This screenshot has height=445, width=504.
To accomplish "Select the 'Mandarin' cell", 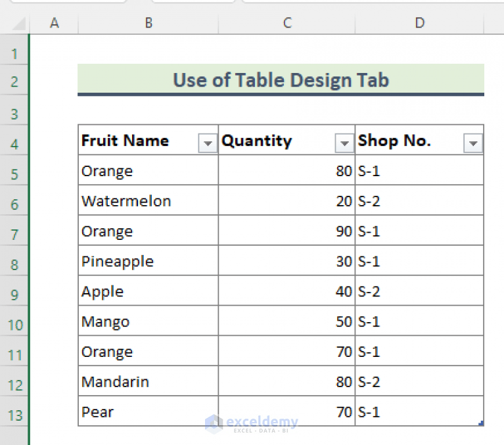I will [149, 381].
